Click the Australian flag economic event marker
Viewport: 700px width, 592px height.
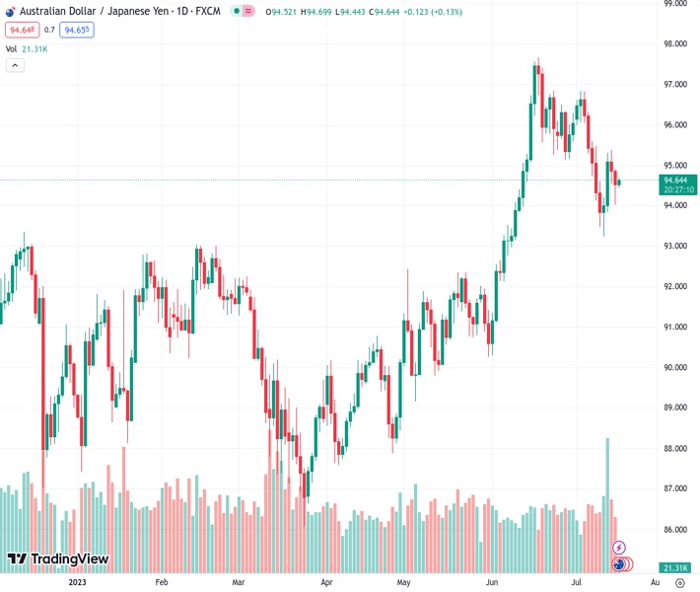point(619,564)
